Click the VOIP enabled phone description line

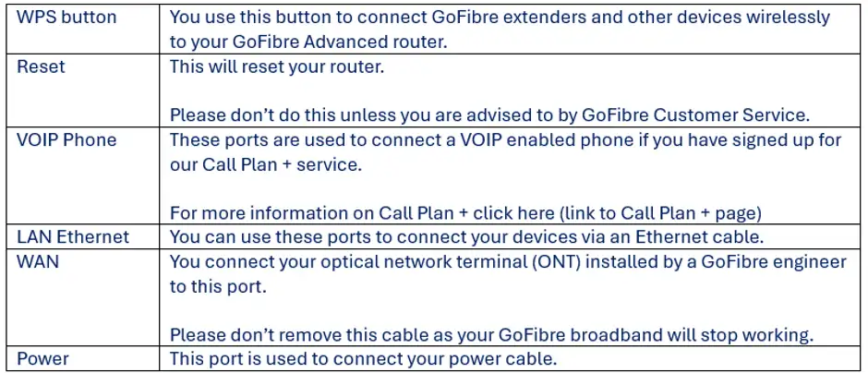(505, 140)
